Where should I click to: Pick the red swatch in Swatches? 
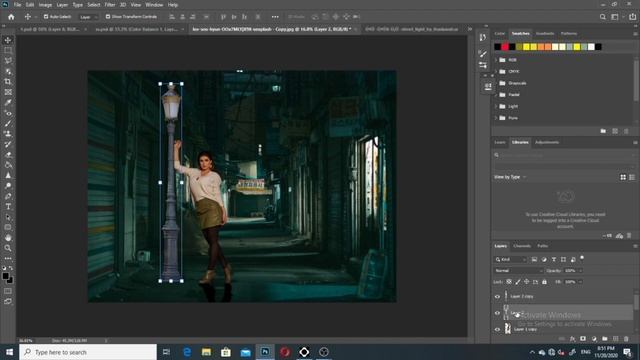(x=505, y=47)
